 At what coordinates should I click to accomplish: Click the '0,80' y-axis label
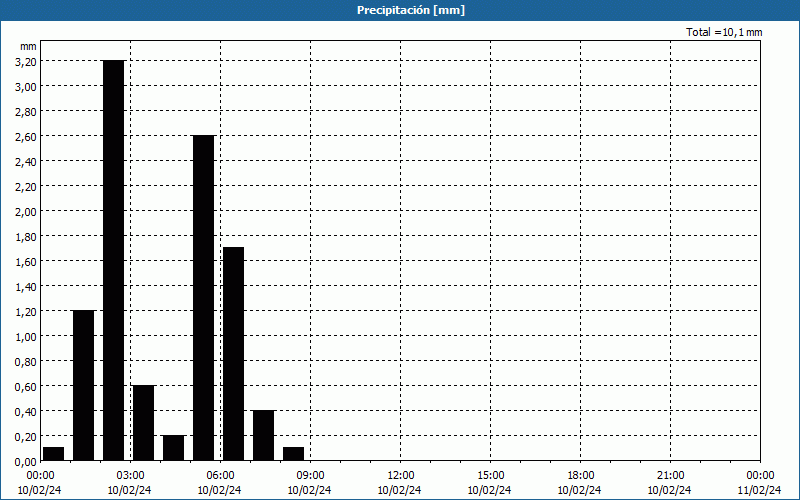(26, 361)
